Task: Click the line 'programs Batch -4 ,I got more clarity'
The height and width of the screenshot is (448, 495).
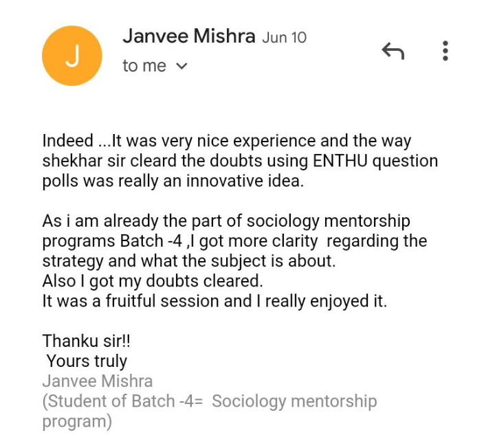Action: pos(234,241)
